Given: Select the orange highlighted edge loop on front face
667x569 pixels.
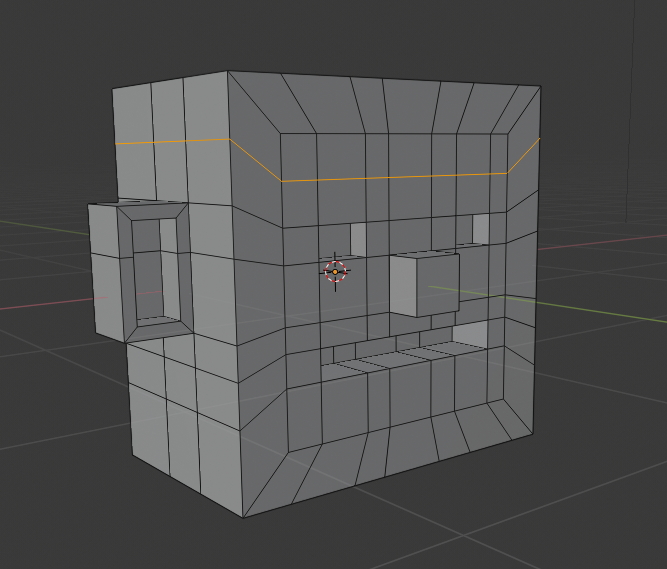Looking at the screenshot, I should [394, 177].
